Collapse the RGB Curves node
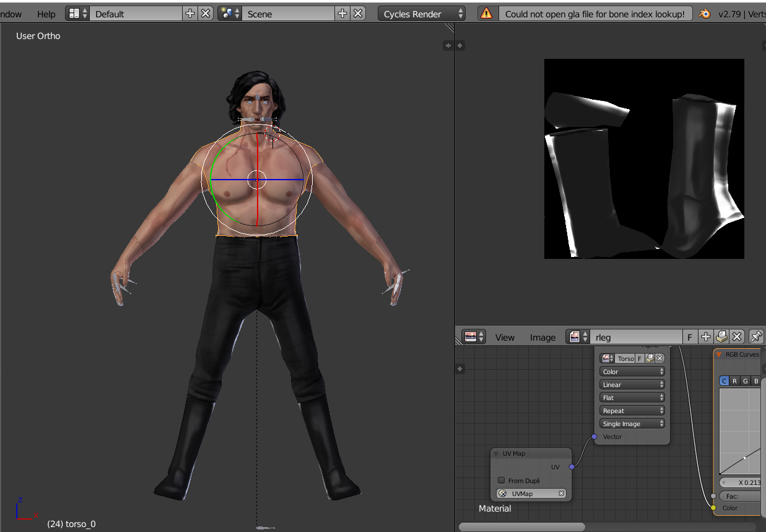This screenshot has height=532, width=766. coord(719,354)
